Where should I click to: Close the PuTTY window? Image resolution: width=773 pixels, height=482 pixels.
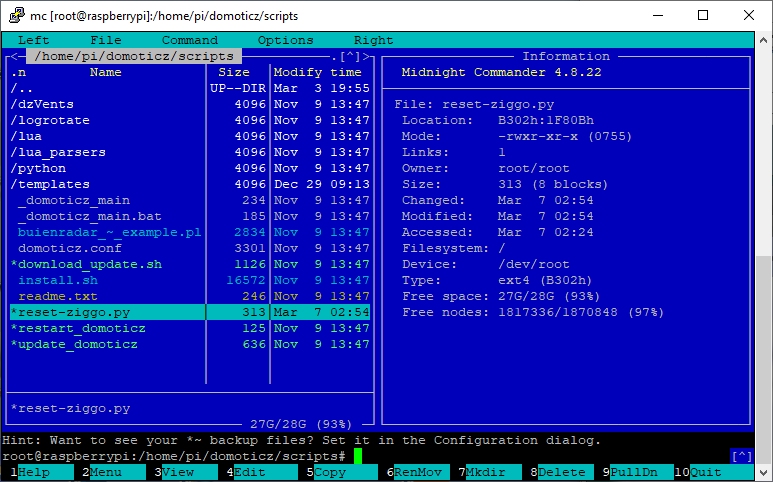pyautogui.click(x=749, y=15)
